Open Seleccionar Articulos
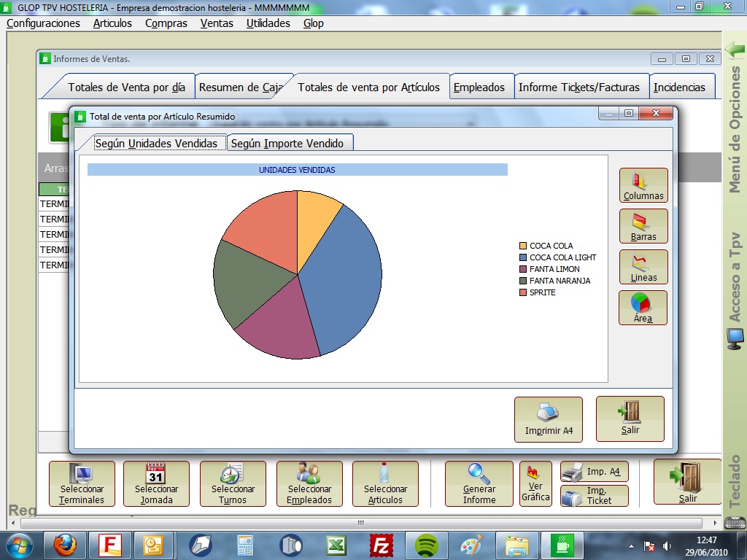This screenshot has height=560, width=747. (385, 484)
